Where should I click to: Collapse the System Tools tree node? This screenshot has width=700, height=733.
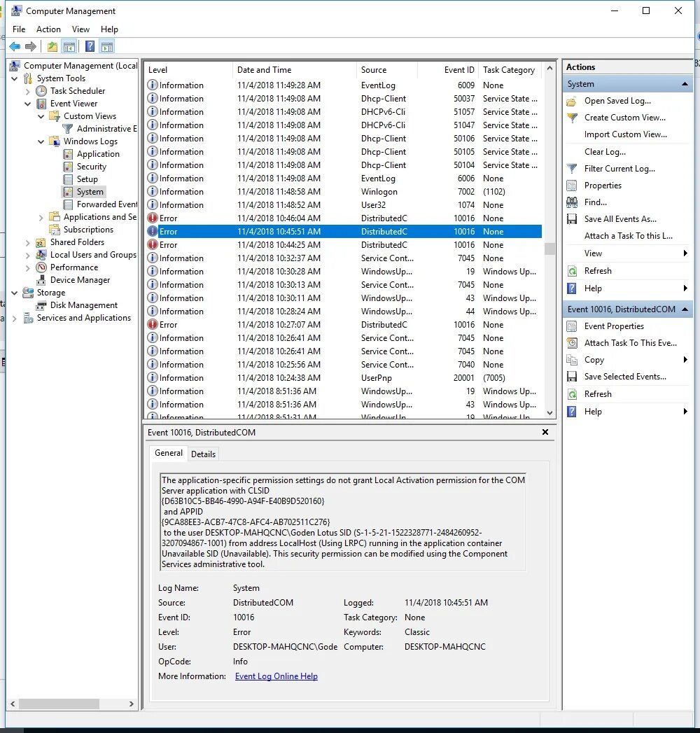(x=15, y=78)
